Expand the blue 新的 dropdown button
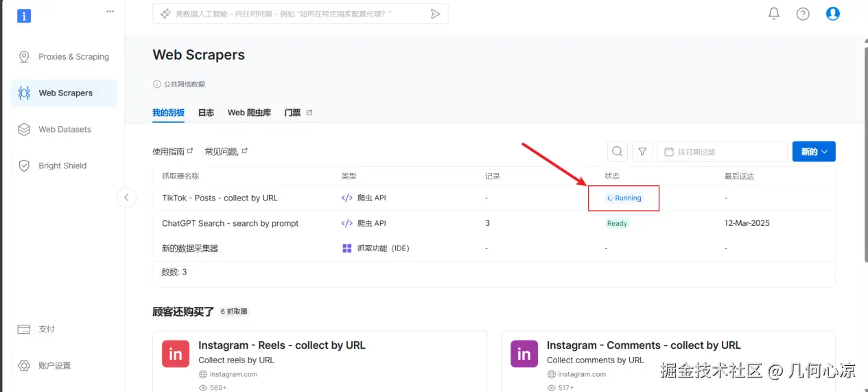 [814, 152]
